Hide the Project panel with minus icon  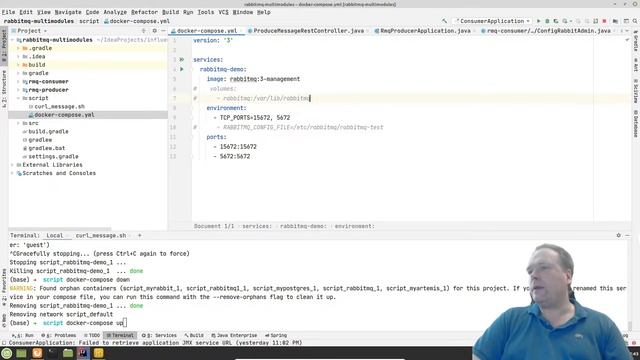pos(163,31)
